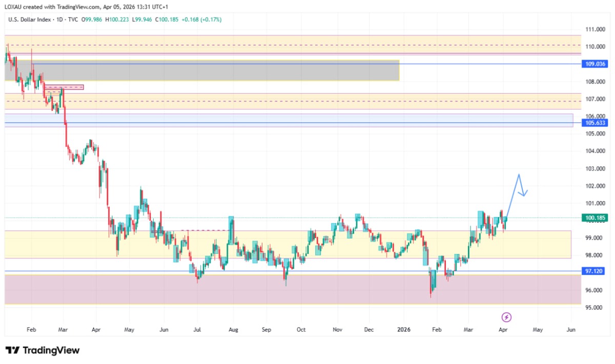The height and width of the screenshot is (364, 615).
Task: Click the Aug label on time axis
Action: pyautogui.click(x=233, y=330)
